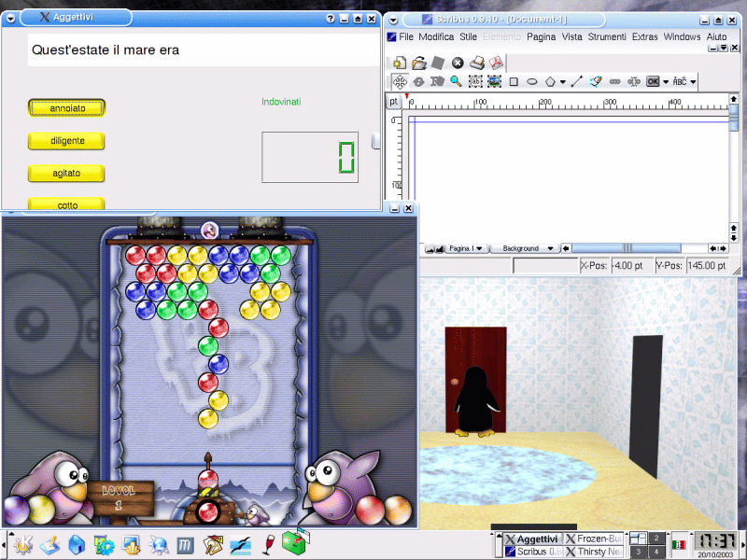
Task: Choose the insert text frame tool
Action: pos(475,82)
